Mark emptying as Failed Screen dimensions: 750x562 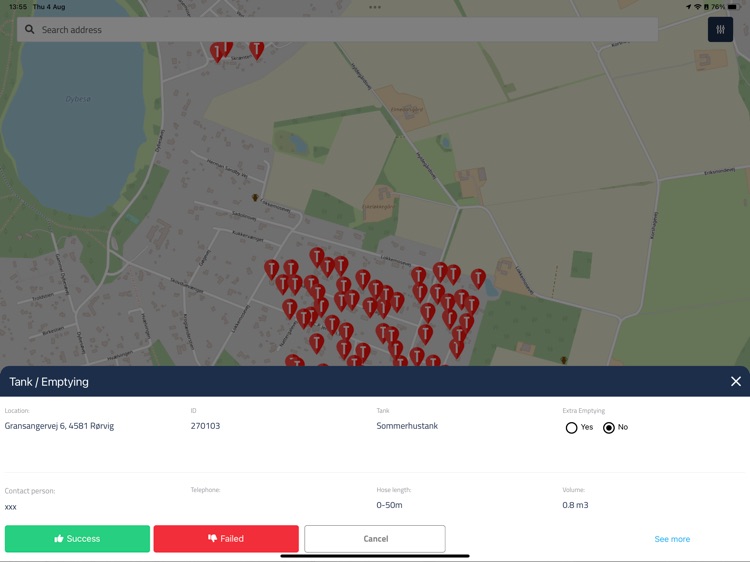pyautogui.click(x=226, y=539)
